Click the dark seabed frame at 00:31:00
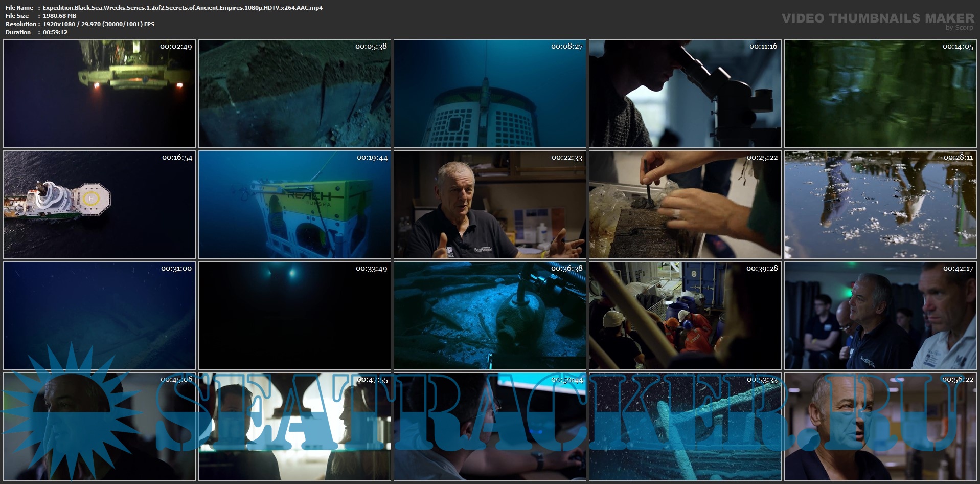The height and width of the screenshot is (484, 980). [99, 316]
